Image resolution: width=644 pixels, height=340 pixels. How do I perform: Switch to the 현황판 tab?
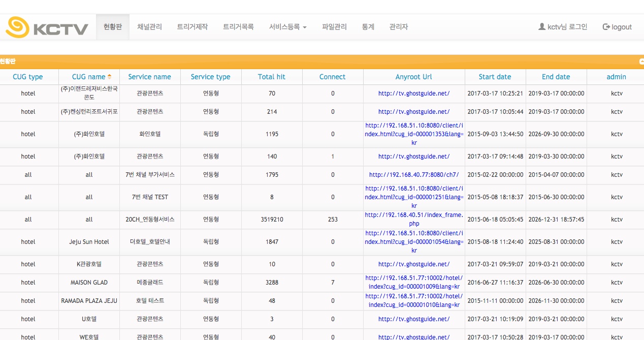pos(113,27)
